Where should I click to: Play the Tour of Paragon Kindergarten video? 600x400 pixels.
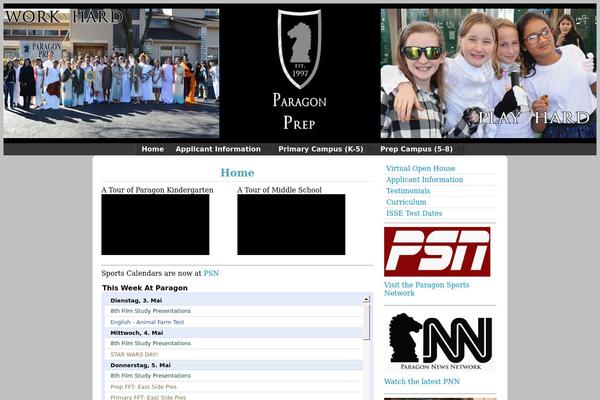pos(155,225)
